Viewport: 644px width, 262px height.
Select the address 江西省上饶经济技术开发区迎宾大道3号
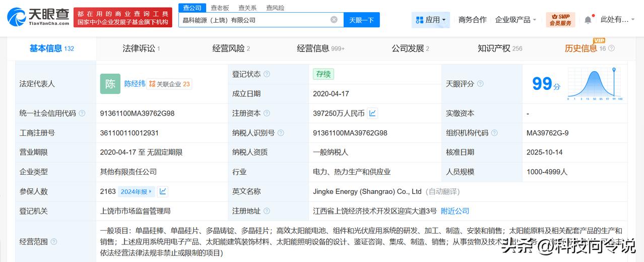(x=375, y=211)
